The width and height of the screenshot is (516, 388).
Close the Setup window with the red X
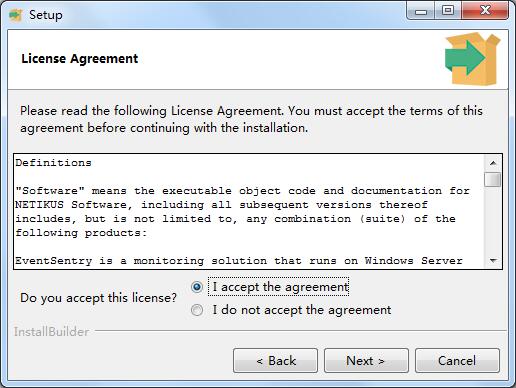(x=485, y=11)
